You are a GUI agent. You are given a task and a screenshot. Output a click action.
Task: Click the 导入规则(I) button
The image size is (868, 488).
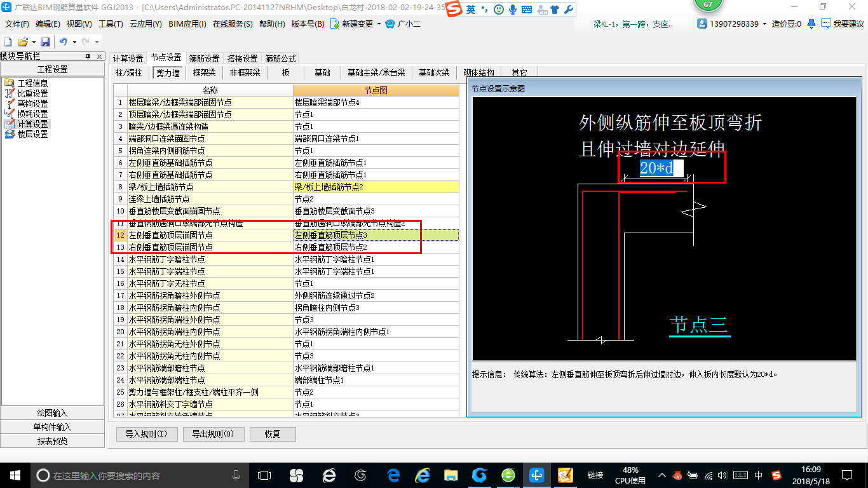146,434
